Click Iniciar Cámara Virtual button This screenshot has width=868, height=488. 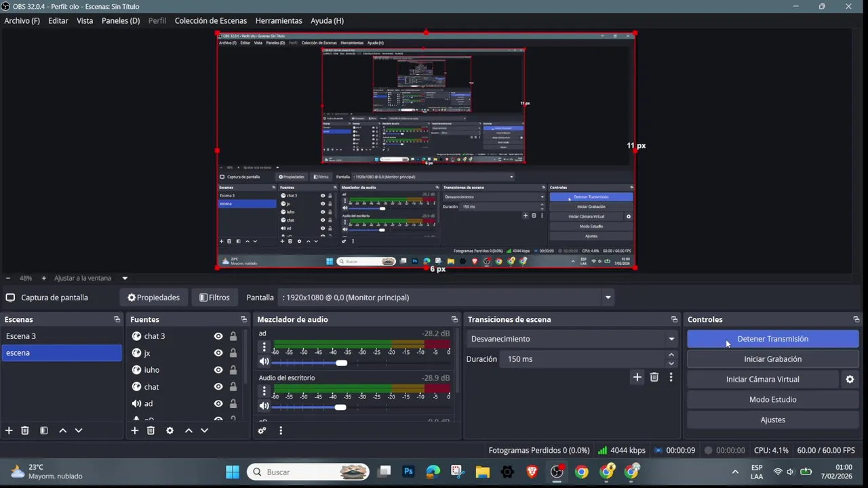(763, 380)
